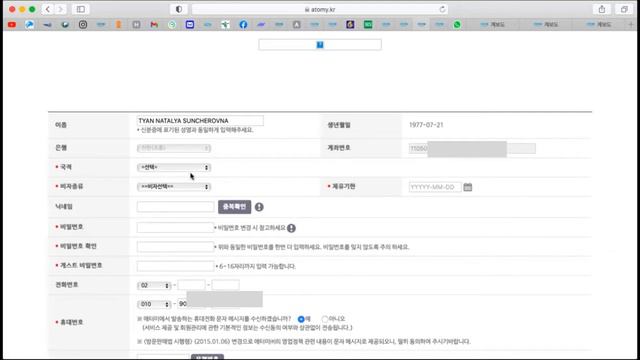Open the YouTube pinned tab
Viewport: 640px width, 360px height.
[x=12, y=24]
